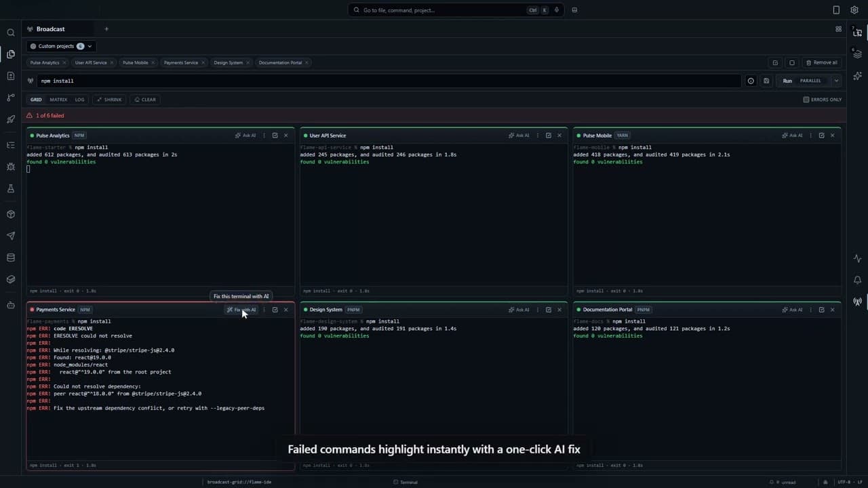This screenshot has height=488, width=868.
Task: Open the Run mode dropdown arrow
Action: pyautogui.click(x=836, y=81)
